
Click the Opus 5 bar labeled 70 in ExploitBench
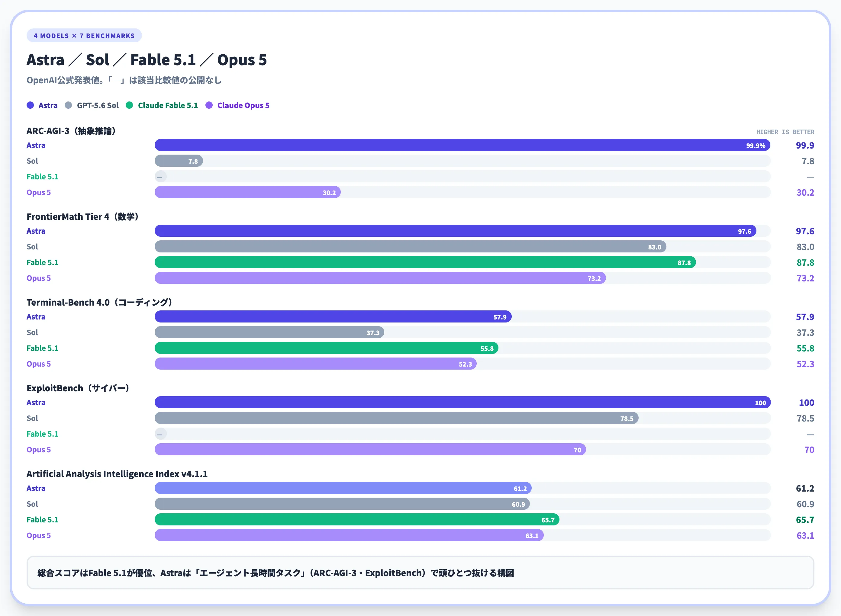370,449
